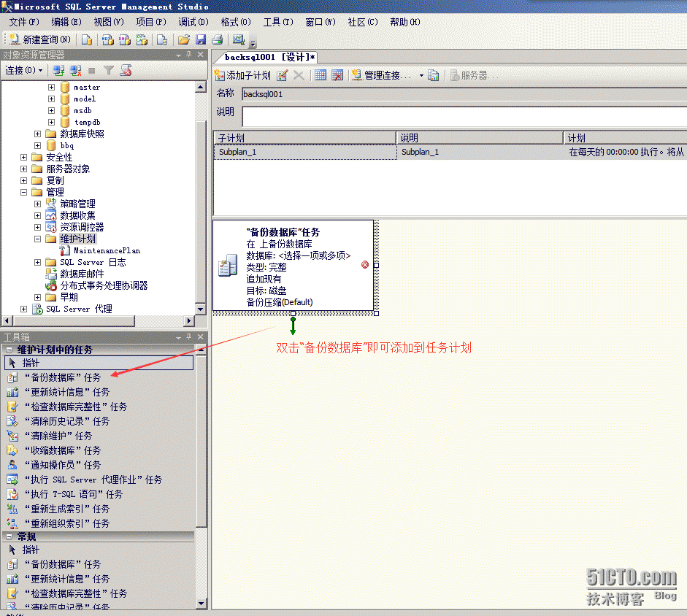Open the 编辑(E) menu
687x616 pixels.
(66, 22)
